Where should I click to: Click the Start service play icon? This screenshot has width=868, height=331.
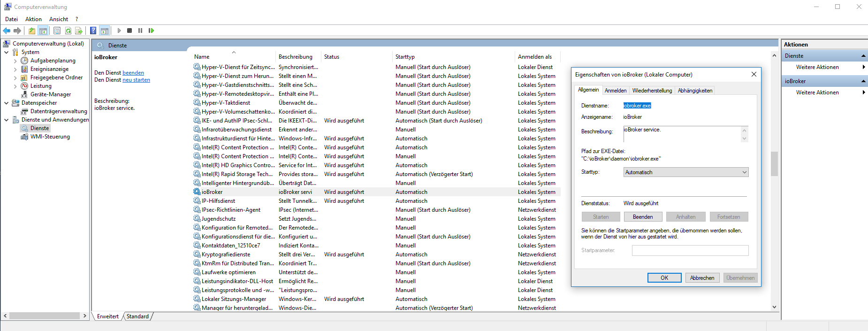(x=119, y=31)
